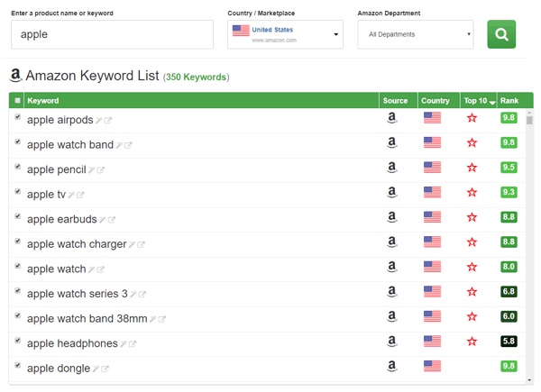Open the All Departments dropdown
The width and height of the screenshot is (541, 392).
[x=416, y=34]
